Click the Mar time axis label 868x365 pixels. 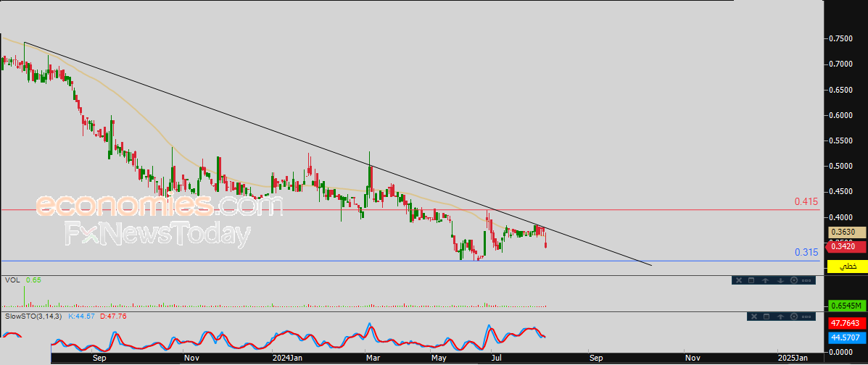pos(373,358)
